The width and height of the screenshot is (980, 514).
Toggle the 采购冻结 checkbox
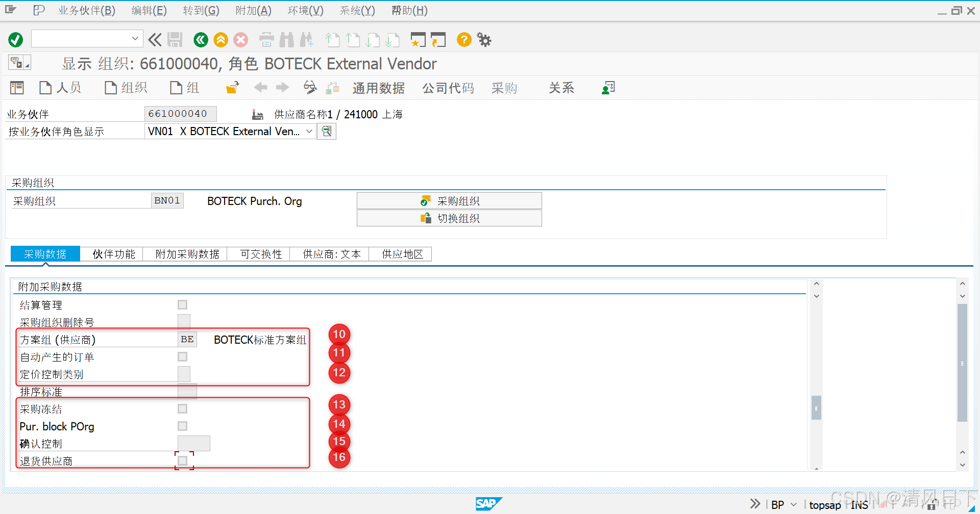182,409
